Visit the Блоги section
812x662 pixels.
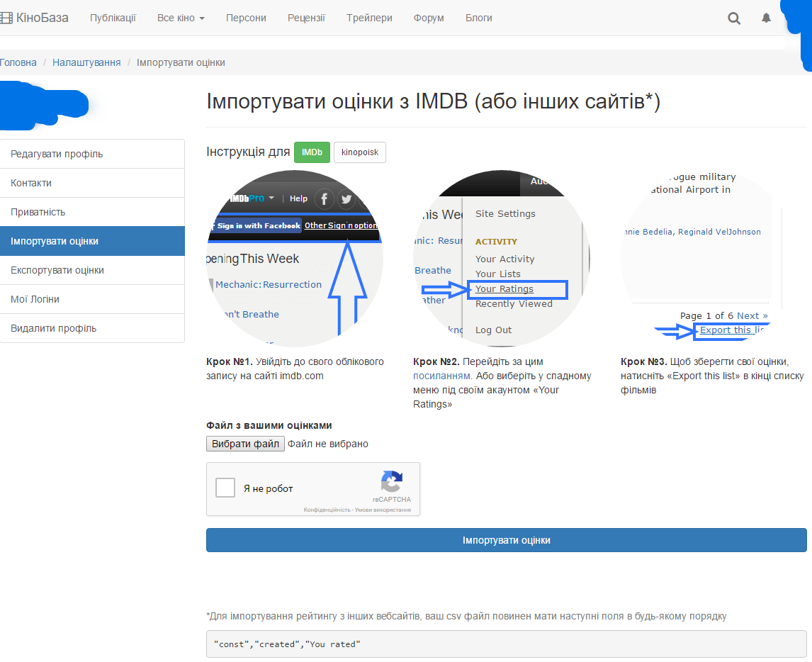coord(478,18)
